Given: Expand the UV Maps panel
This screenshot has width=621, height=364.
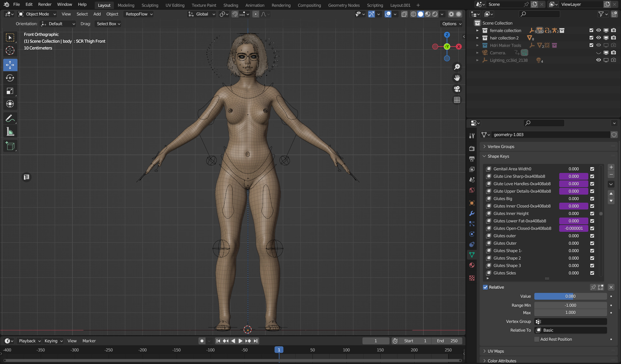Looking at the screenshot, I should 496,351.
